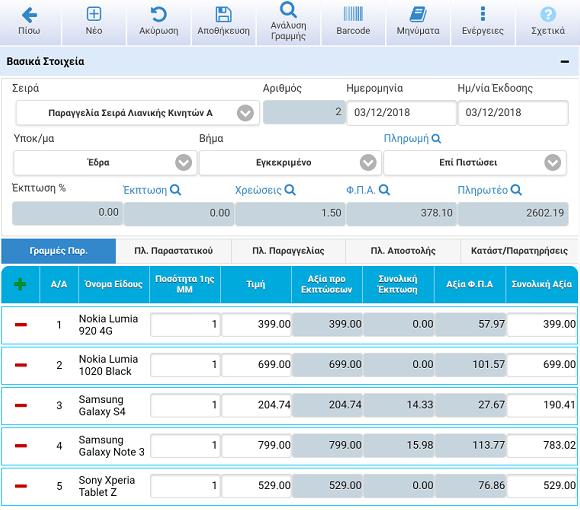Open the Πληρωτέο lookup link
580x510 pixels.
pyautogui.click(x=489, y=190)
